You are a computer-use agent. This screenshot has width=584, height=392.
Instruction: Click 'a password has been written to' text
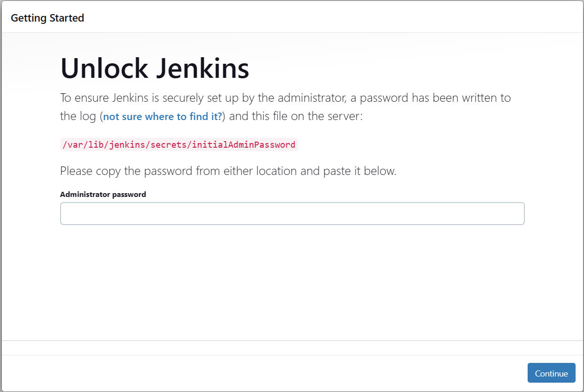[x=430, y=98]
